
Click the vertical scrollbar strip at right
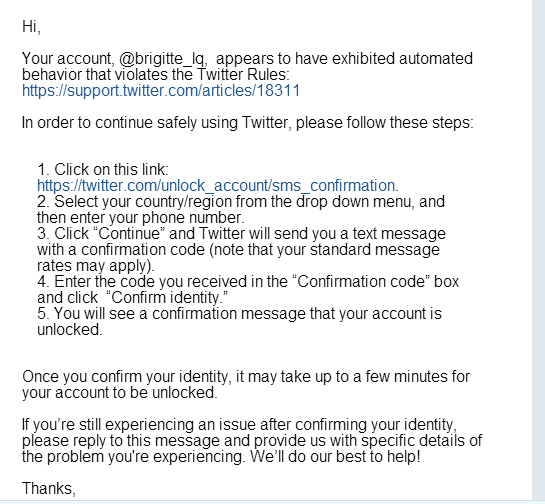click(538, 250)
